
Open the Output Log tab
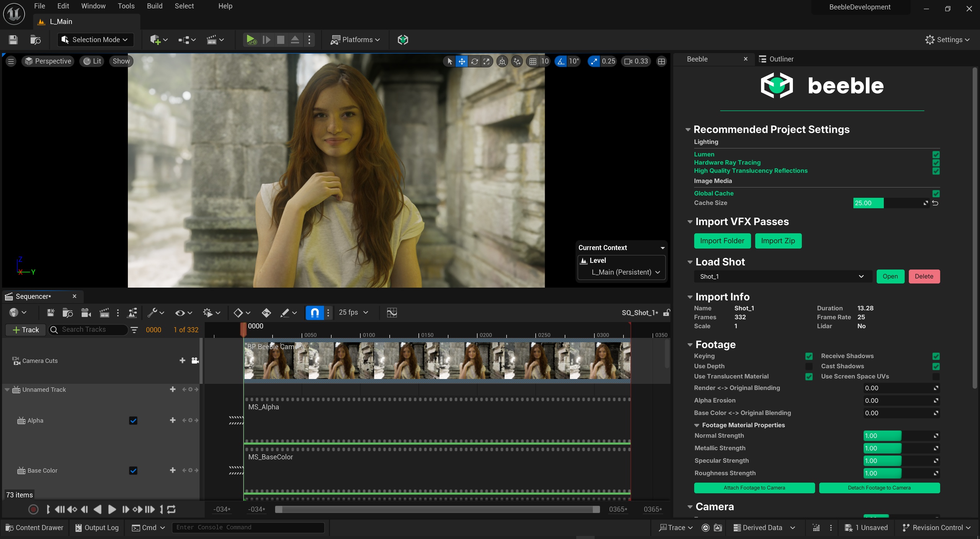pos(97,528)
